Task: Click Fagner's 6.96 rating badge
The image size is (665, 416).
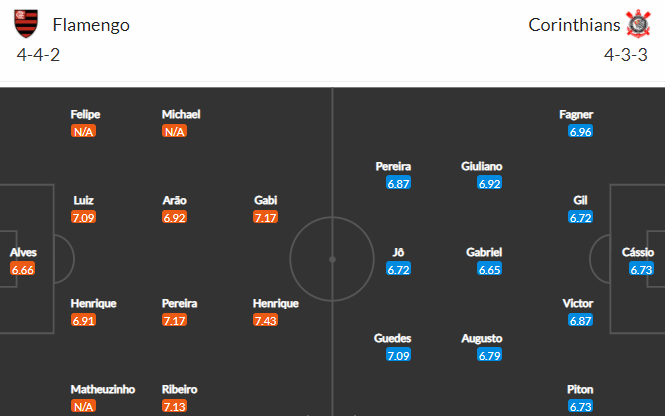Action: point(580,132)
